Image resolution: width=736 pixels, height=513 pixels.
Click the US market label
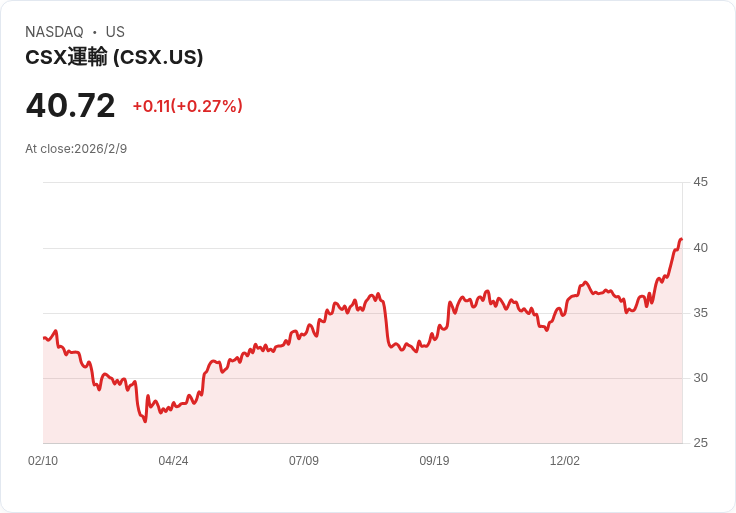[115, 32]
